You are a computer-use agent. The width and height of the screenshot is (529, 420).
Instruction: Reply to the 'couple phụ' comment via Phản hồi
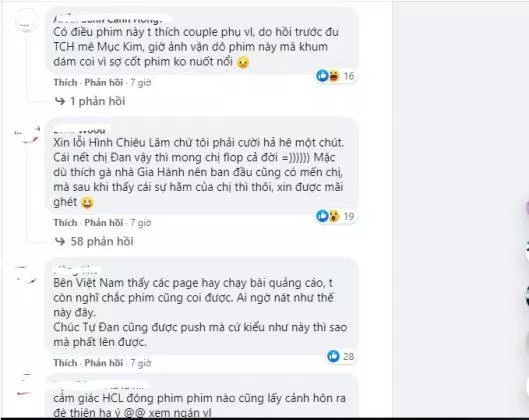pos(103,83)
